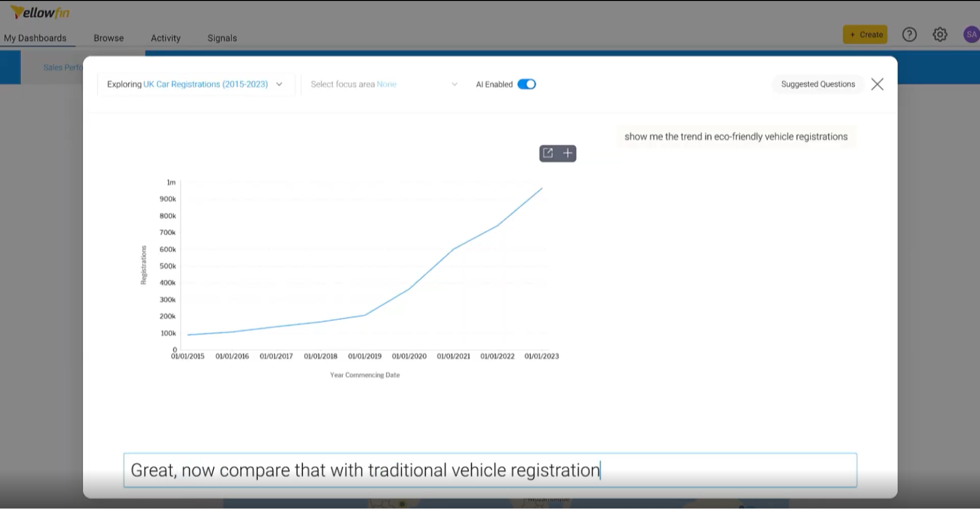The image size is (980, 509).
Task: Open the Settings gear icon
Action: [940, 34]
